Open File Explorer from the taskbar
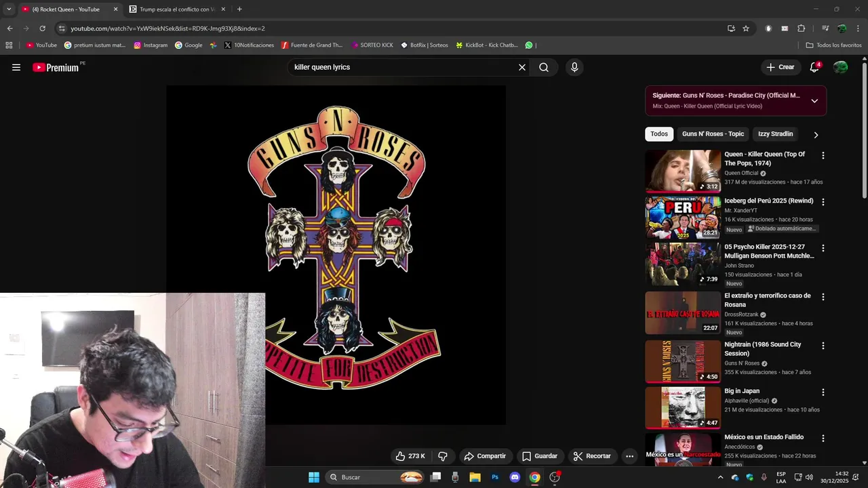The image size is (868, 488). (x=475, y=477)
